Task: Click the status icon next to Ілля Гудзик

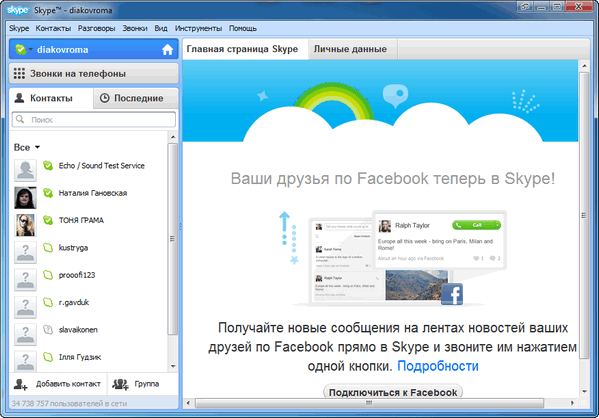Action: [48, 357]
